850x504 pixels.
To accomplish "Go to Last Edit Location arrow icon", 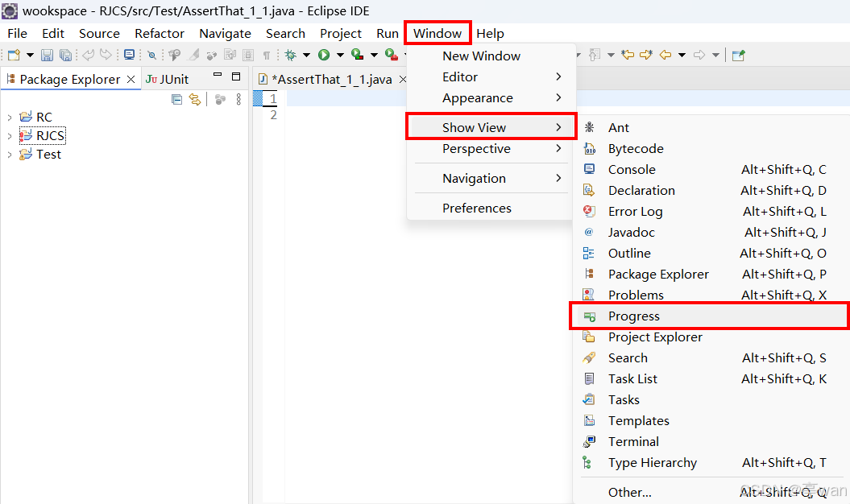I will (x=628, y=55).
